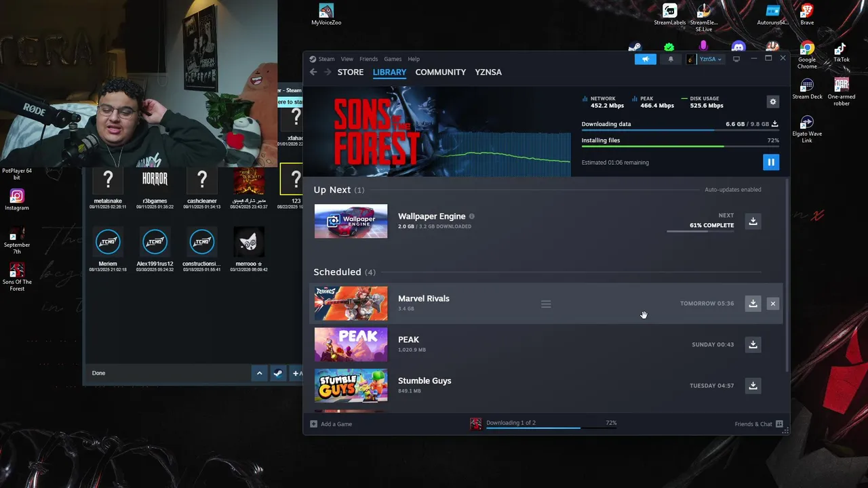Image resolution: width=868 pixels, height=488 pixels.
Task: Select the Stumble Guys title text
Action: (425, 380)
